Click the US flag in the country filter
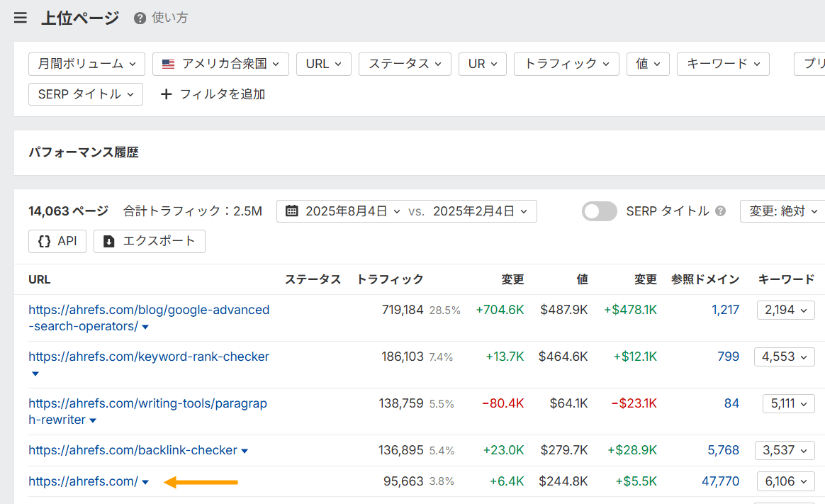 click(x=167, y=64)
